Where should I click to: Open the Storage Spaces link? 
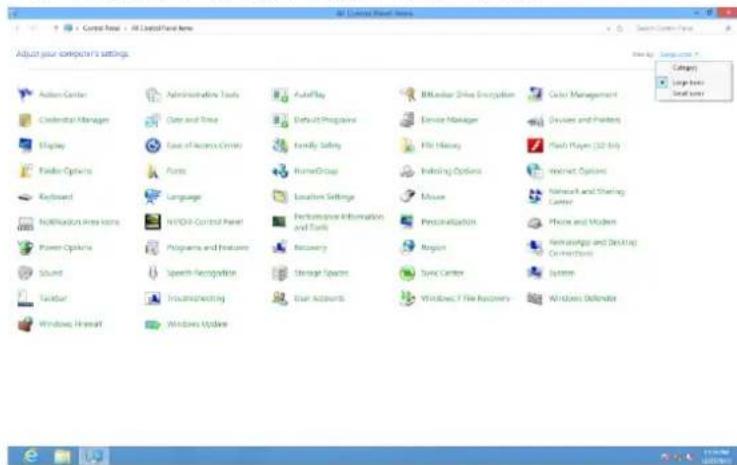[x=321, y=273]
